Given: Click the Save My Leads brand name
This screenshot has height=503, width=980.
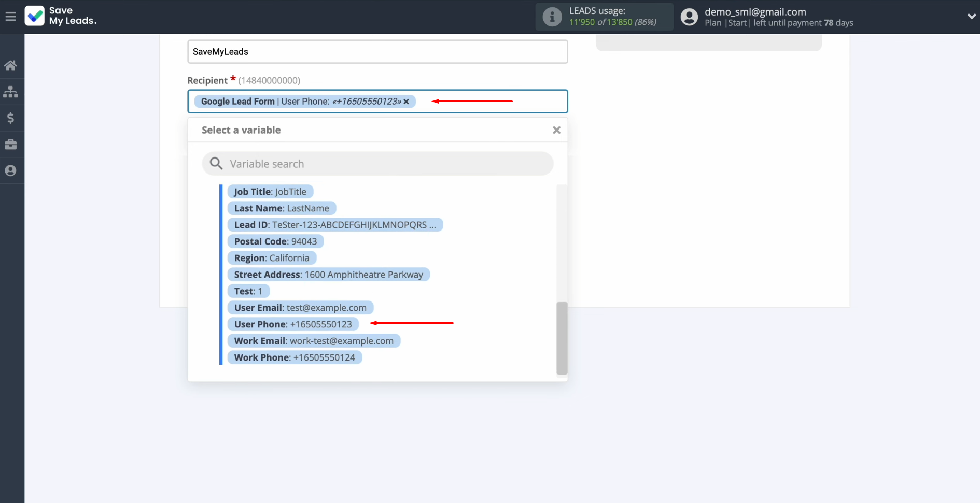Looking at the screenshot, I should [x=73, y=16].
